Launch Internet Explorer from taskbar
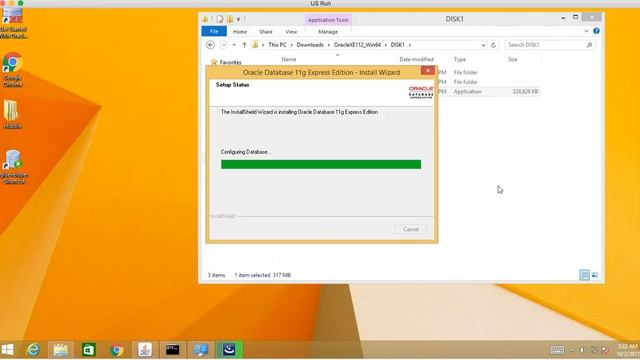Image resolution: width=640 pixels, height=360 pixels. click(33, 350)
